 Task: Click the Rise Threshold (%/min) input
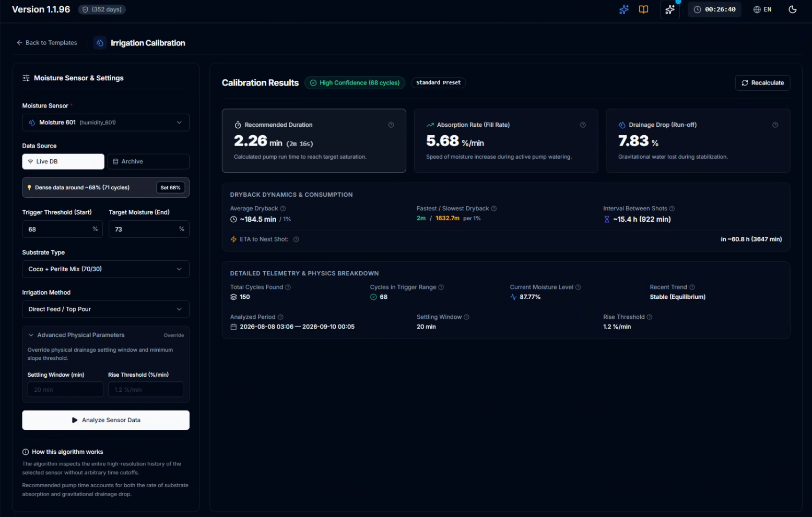(146, 390)
